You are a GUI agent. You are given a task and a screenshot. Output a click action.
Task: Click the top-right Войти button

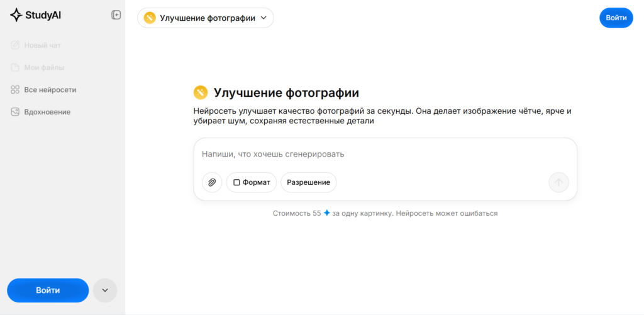pos(616,18)
